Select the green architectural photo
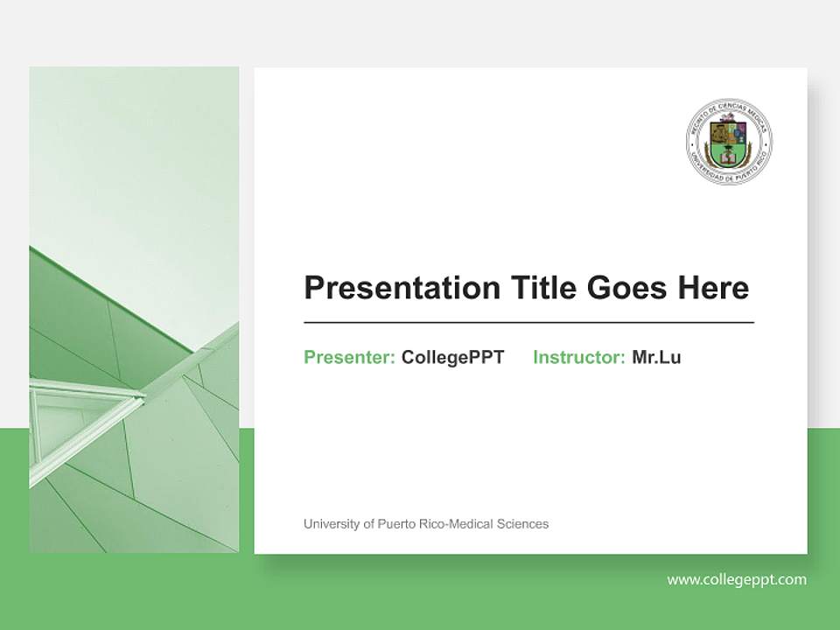Viewport: 840px width, 630px height. [134, 310]
